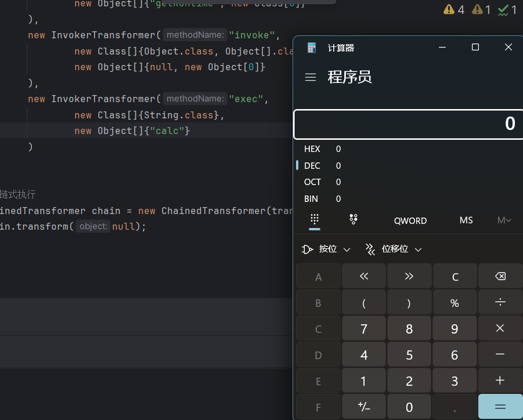The width and height of the screenshot is (523, 420).
Task: Expand the 按位 bitwise dropdown
Action: pyautogui.click(x=326, y=249)
